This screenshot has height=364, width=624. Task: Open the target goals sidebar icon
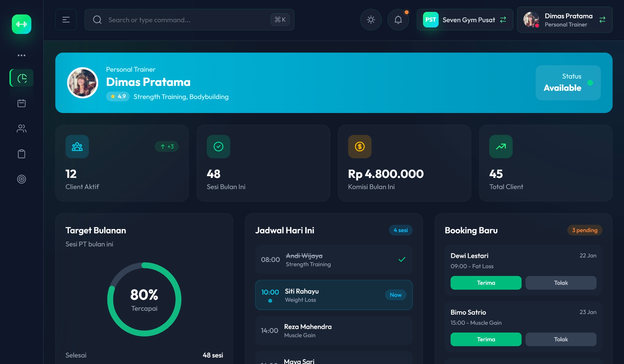point(21,179)
